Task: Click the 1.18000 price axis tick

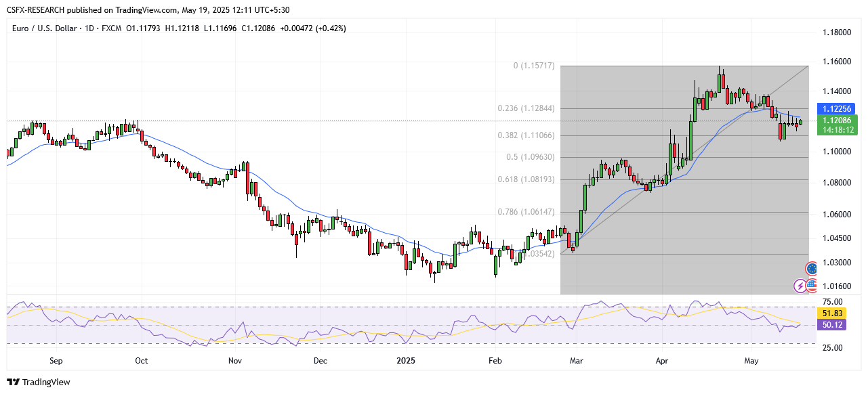Action: tap(837, 32)
